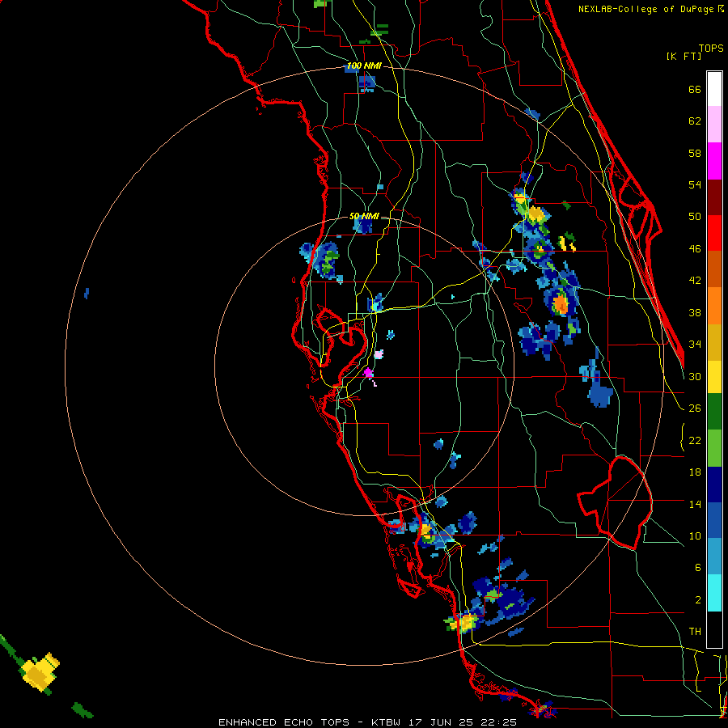Click the white swatch in the tops legend
Screen dimensions: 728x728
coord(714,89)
